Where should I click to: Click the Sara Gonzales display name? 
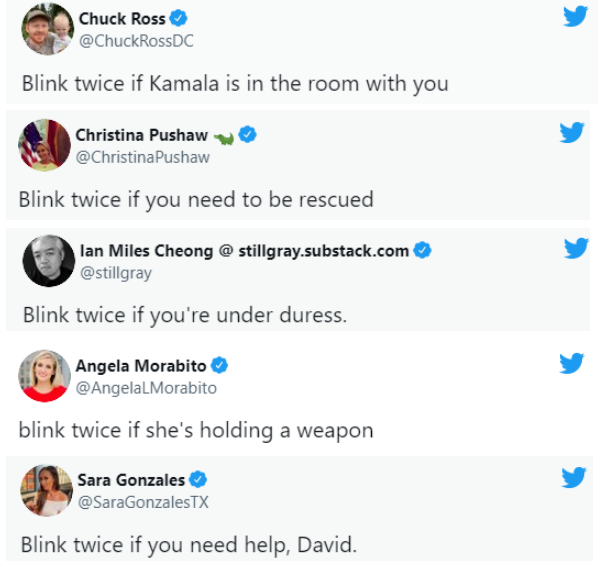pyautogui.click(x=131, y=480)
